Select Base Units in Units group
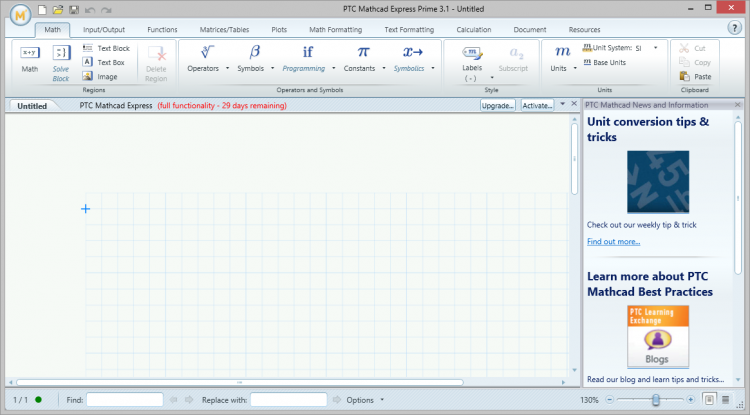 click(x=609, y=62)
